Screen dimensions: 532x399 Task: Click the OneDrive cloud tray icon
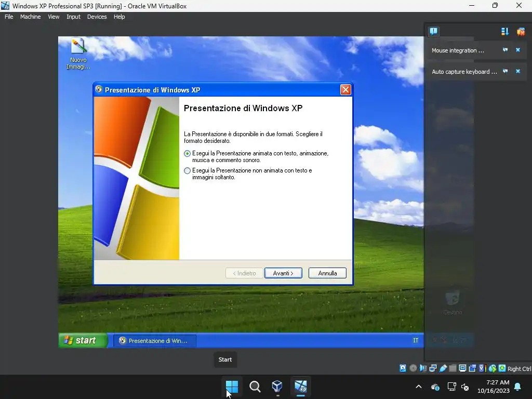(x=435, y=387)
